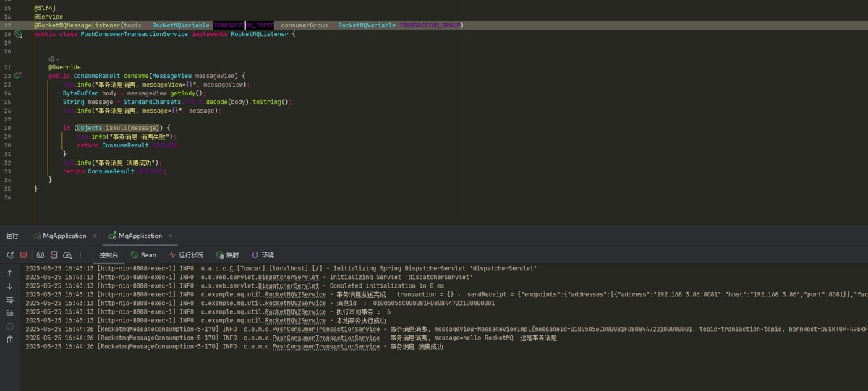Jump down the stack trace with down arrow
The width and height of the screenshot is (868, 391).
pyautogui.click(x=9, y=286)
